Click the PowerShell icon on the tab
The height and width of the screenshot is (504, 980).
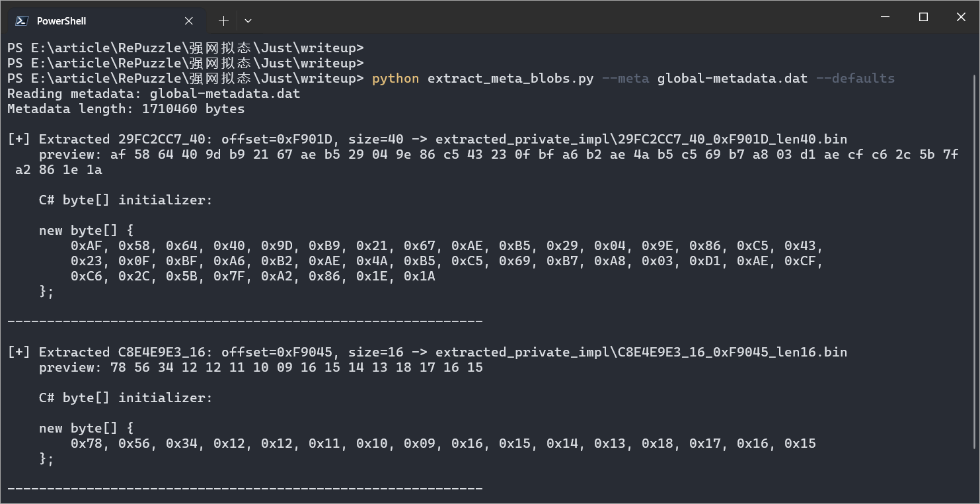[22, 21]
